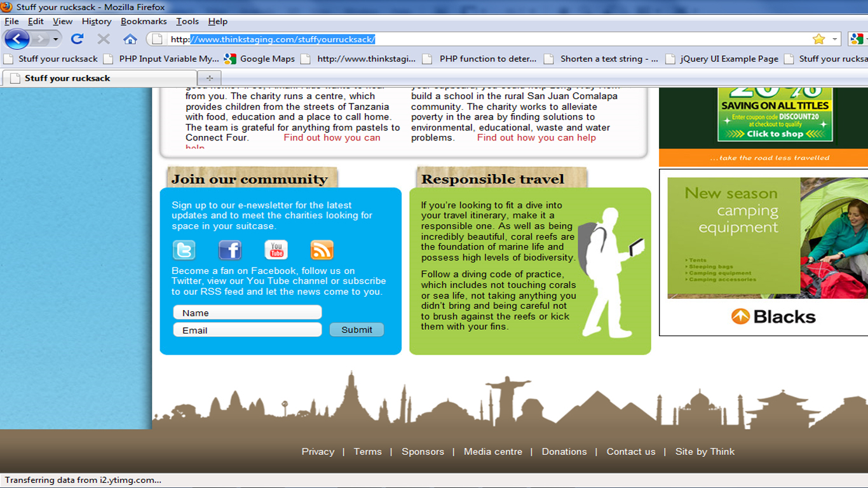Image resolution: width=868 pixels, height=488 pixels.
Task: Focus the Email input field
Action: pos(247,330)
